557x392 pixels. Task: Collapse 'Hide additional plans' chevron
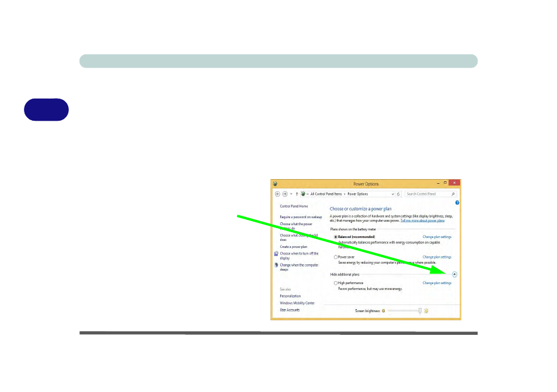(x=454, y=274)
